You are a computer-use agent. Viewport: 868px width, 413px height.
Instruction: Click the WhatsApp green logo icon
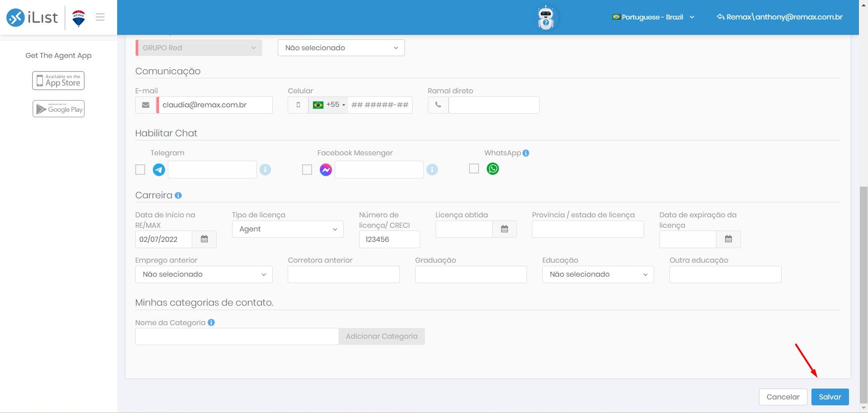(x=493, y=169)
